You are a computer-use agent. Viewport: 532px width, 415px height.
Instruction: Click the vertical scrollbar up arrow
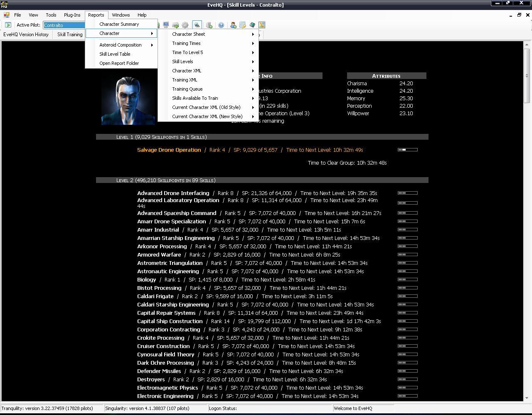527,45
